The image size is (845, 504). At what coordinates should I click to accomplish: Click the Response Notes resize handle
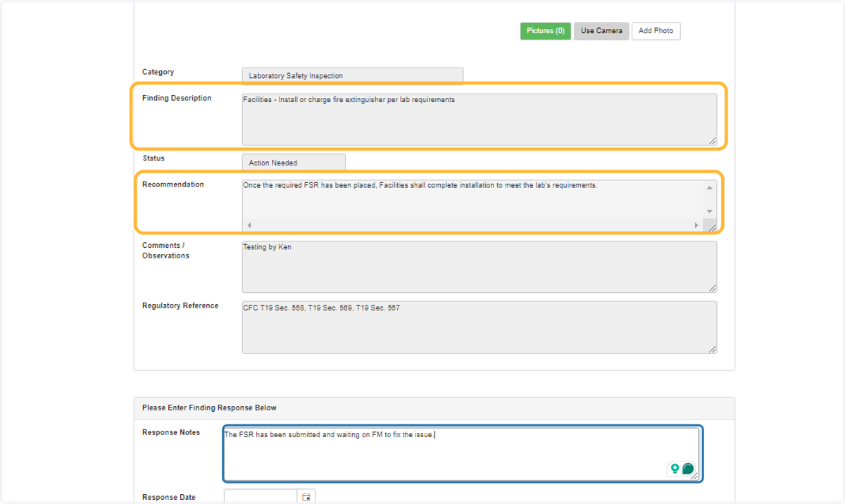(x=695, y=476)
